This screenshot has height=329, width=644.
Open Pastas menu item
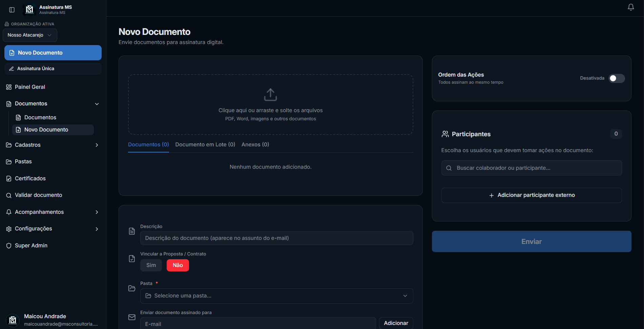pos(53,162)
